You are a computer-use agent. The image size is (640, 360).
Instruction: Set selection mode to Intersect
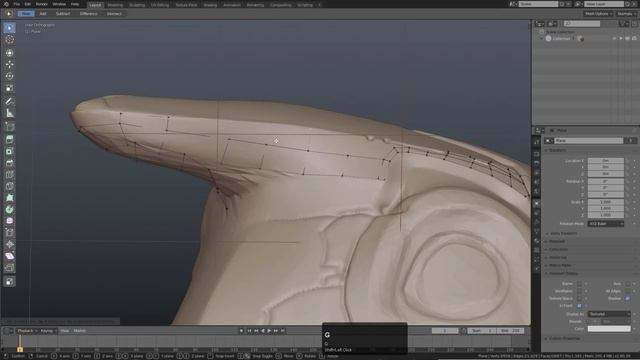(114, 14)
